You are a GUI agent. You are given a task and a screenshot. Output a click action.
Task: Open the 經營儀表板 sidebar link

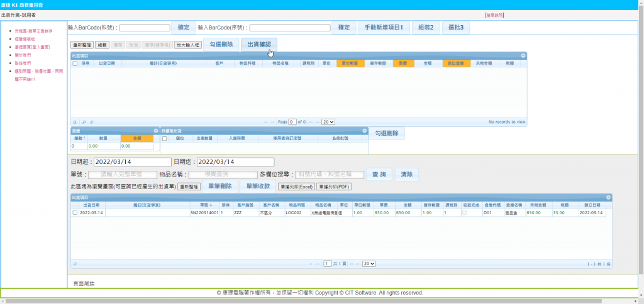point(24,38)
